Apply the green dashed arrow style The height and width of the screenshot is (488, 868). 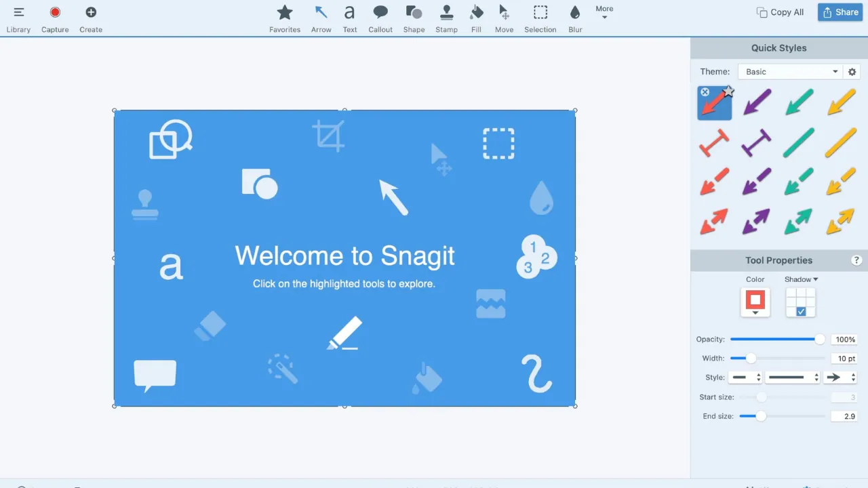(x=799, y=182)
